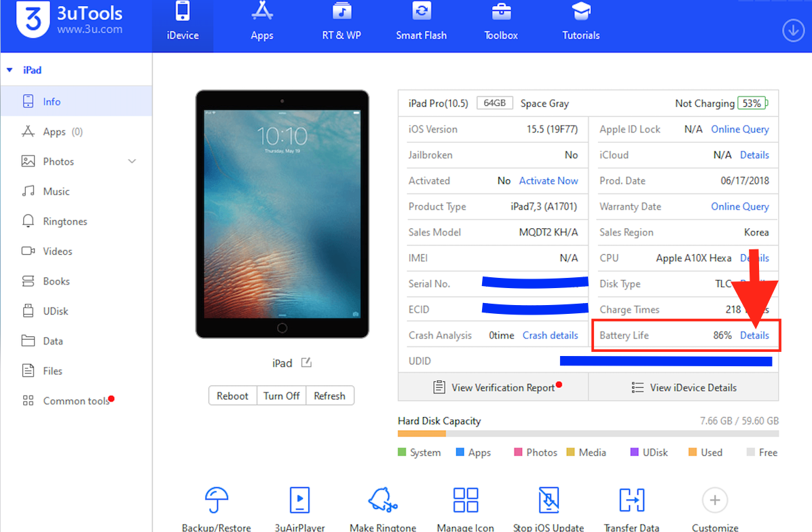Image resolution: width=812 pixels, height=532 pixels.
Task: Click the 3uTools logo
Action: pos(33,19)
